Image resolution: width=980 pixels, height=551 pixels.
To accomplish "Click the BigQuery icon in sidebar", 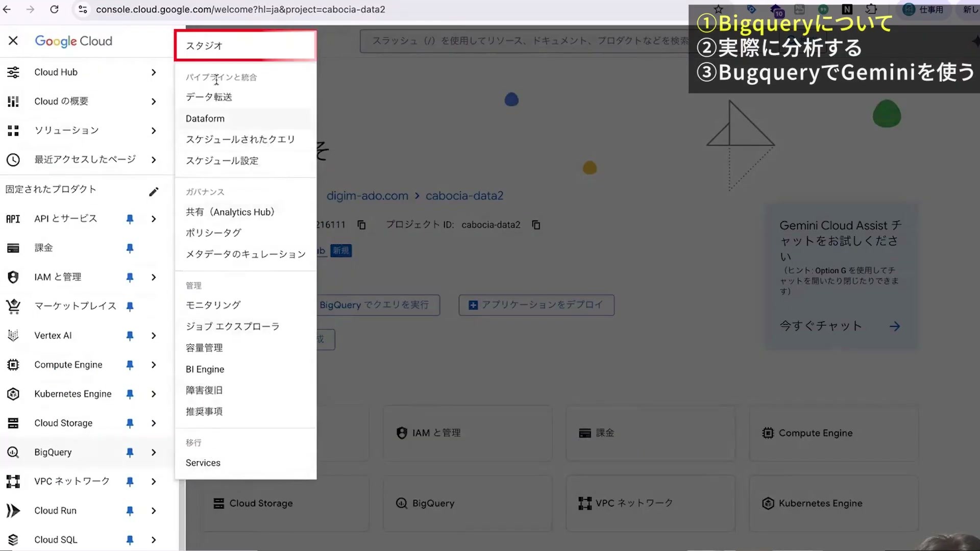I will coord(13,452).
